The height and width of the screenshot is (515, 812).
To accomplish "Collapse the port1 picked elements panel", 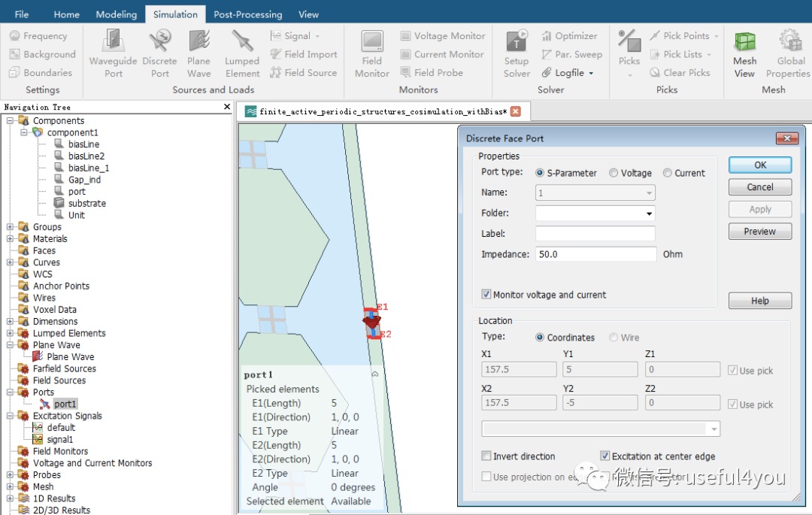I will pyautogui.click(x=375, y=374).
